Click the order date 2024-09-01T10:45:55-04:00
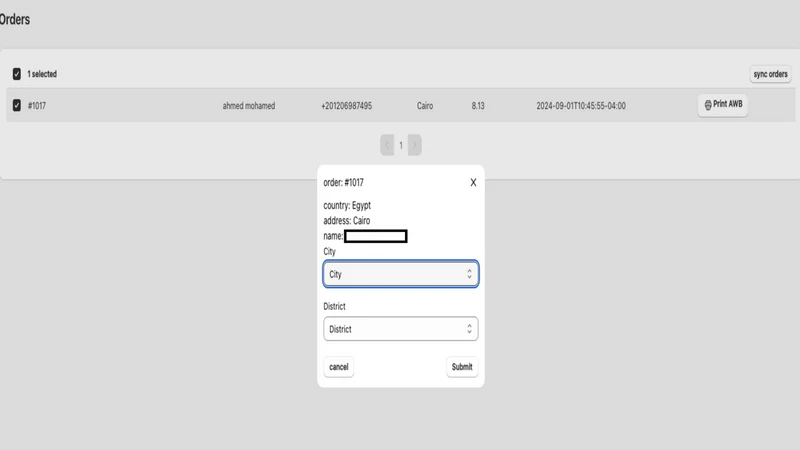800x450 pixels. pos(581,106)
